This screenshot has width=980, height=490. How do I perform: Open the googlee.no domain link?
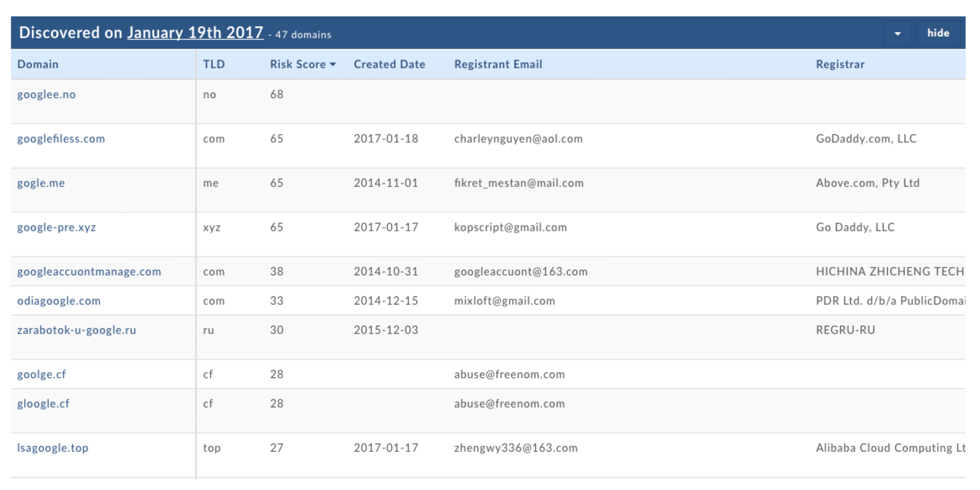point(46,95)
